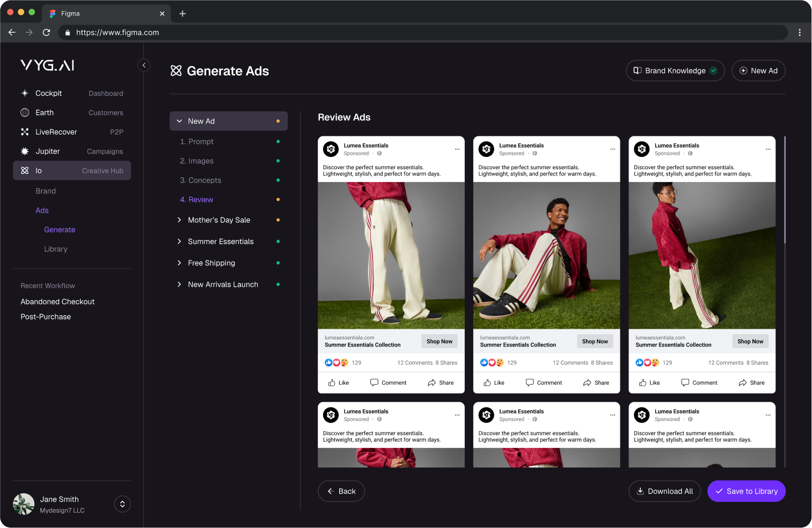
Task: Open a new browser tab with plus
Action: [x=182, y=13]
